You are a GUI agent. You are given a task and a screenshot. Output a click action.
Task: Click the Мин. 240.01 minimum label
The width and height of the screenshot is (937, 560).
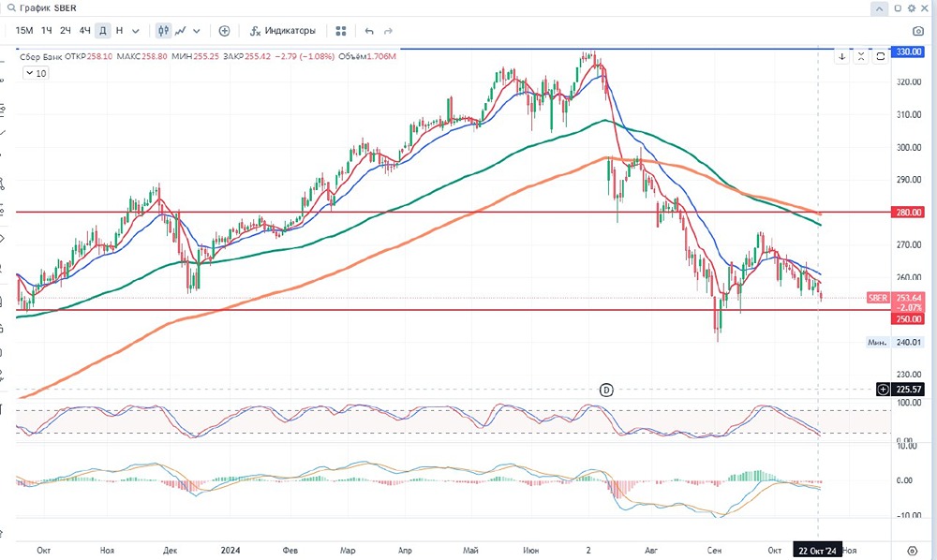895,342
